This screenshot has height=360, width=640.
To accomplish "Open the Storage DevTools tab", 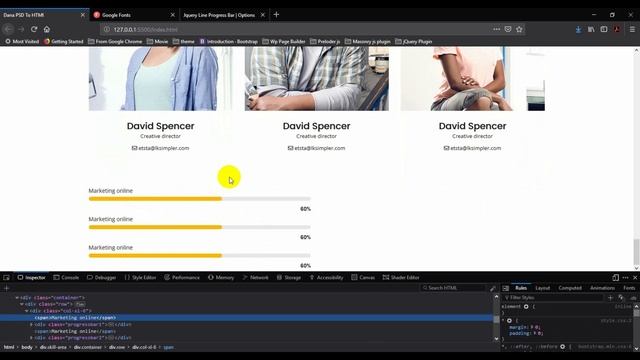I will (289, 278).
